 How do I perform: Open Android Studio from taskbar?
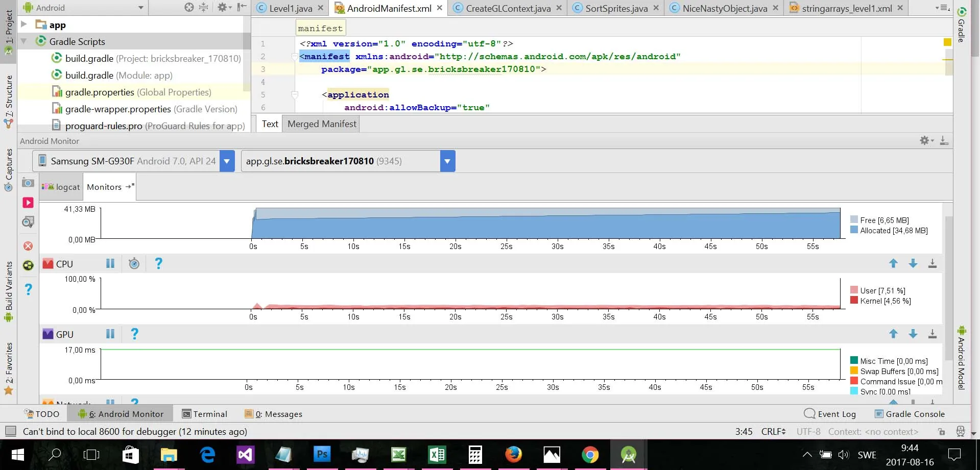(628, 454)
